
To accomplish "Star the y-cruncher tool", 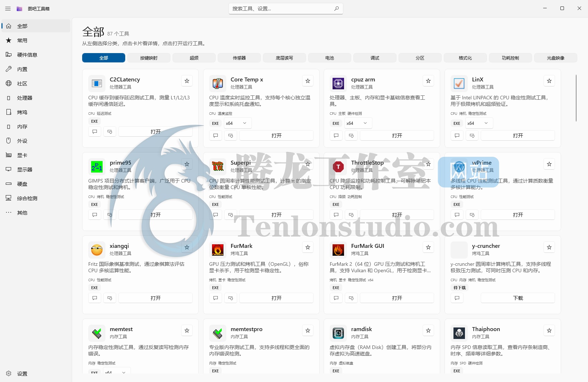I will pos(549,247).
